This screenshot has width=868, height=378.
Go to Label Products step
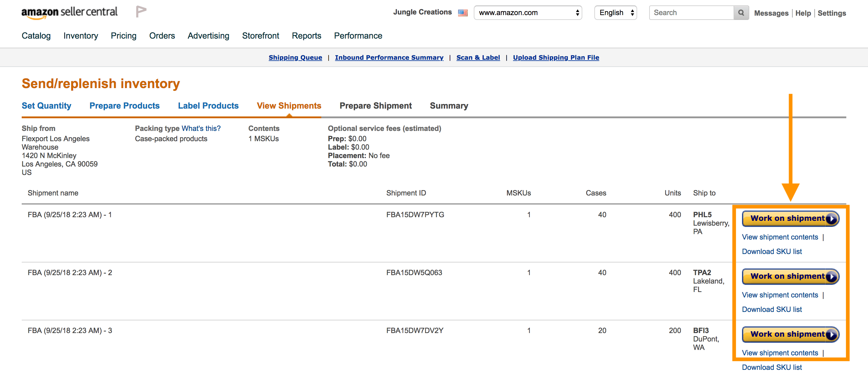(208, 106)
